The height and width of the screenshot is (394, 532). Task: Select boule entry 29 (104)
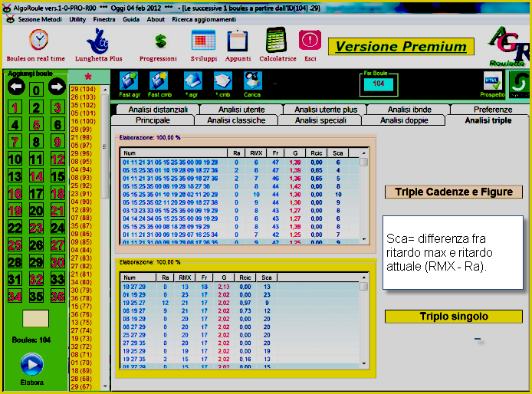[x=84, y=89]
